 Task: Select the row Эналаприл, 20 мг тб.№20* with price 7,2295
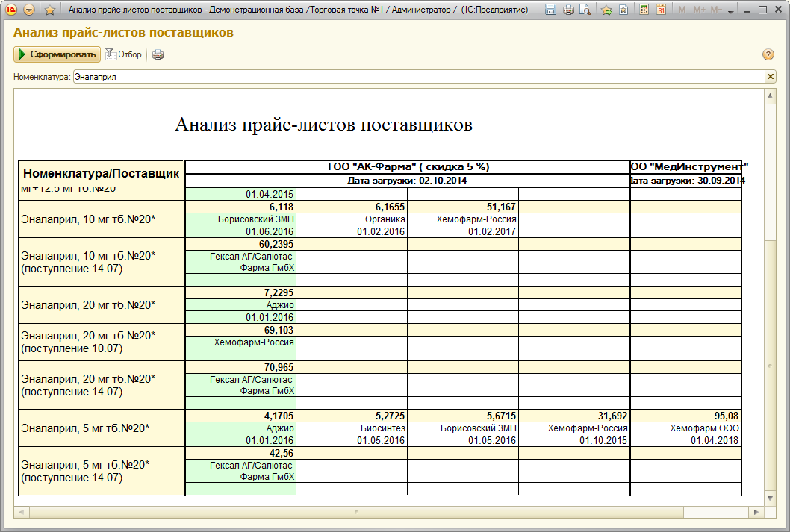[101, 304]
